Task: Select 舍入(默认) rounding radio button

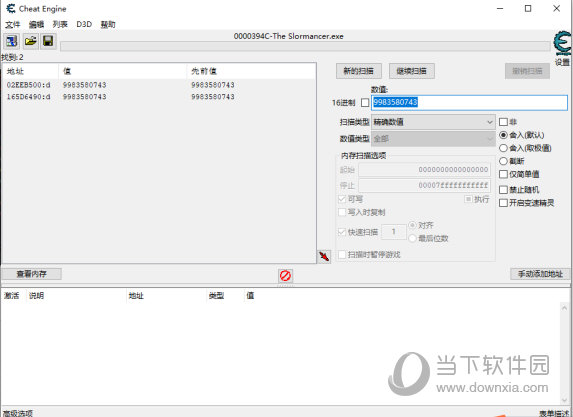Action: pyautogui.click(x=503, y=135)
